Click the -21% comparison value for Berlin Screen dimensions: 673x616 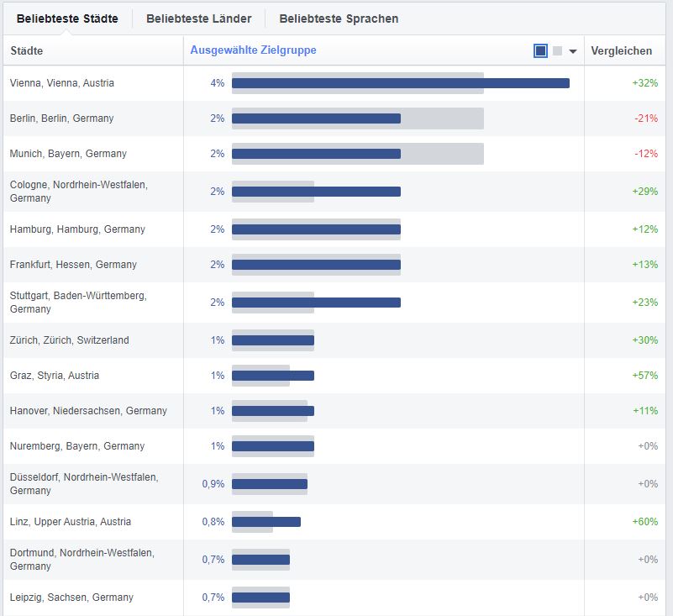point(646,118)
